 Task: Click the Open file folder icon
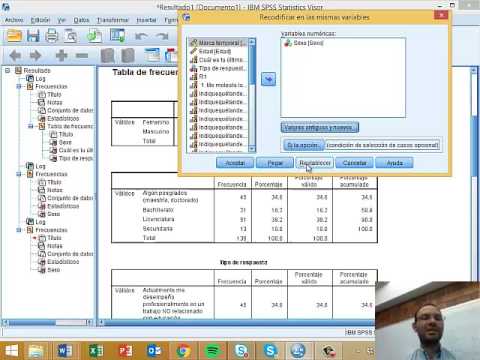click(x=15, y=36)
